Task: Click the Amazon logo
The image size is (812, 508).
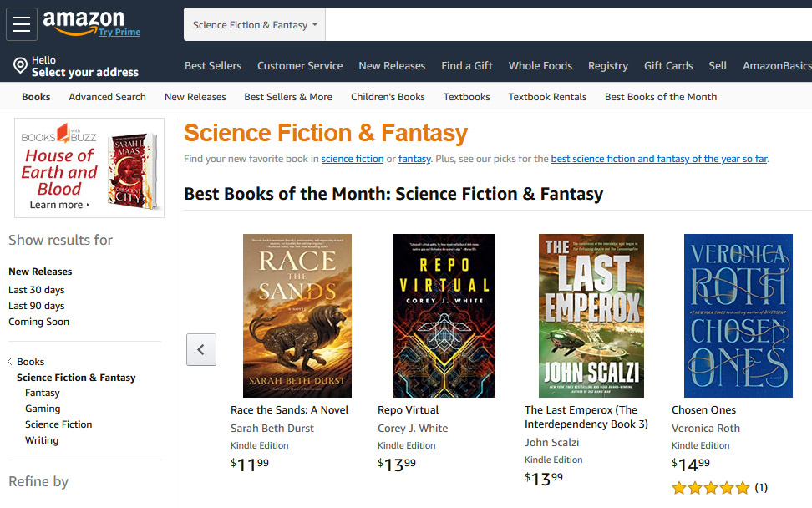Action: point(84,21)
